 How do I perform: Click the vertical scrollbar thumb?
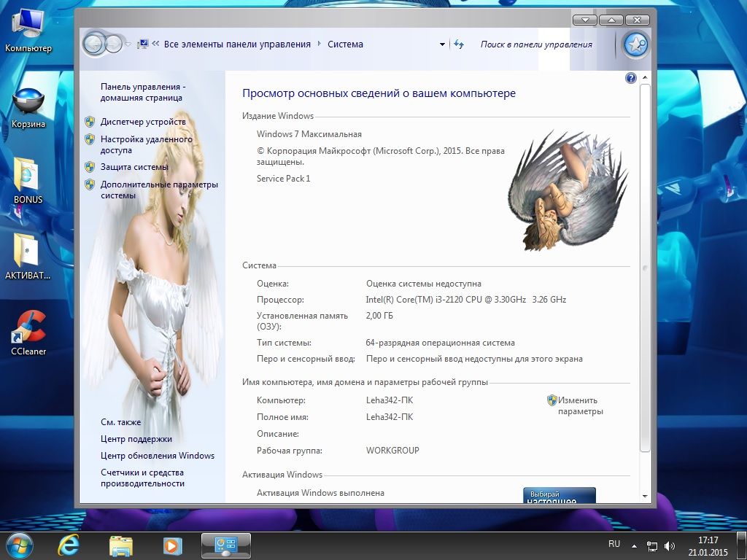tap(645, 268)
